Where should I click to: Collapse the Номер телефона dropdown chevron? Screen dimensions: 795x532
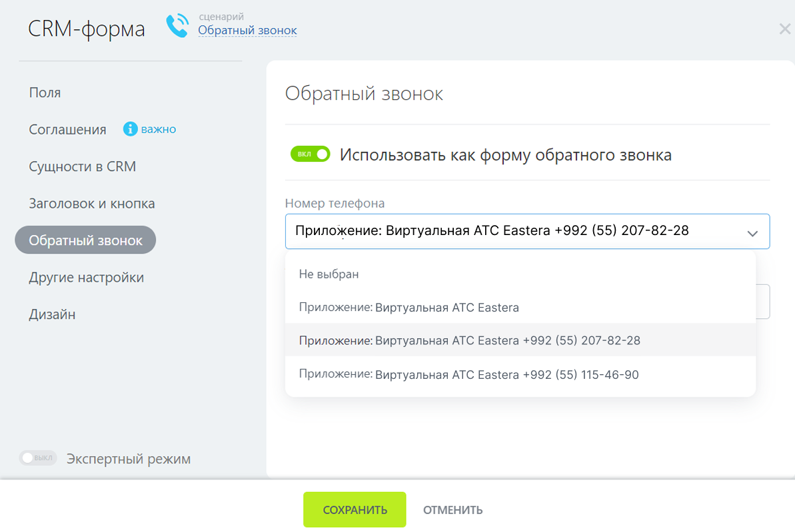pos(752,233)
